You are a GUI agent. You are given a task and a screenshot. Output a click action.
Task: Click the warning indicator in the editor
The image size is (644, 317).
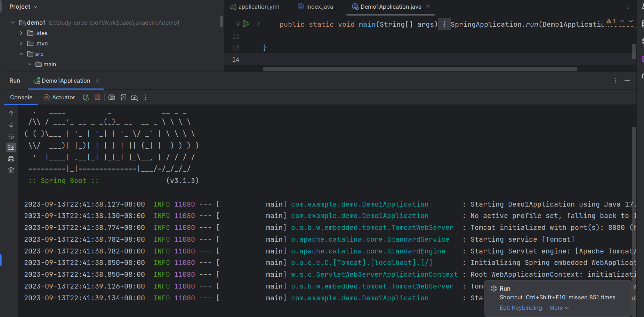[x=611, y=21]
